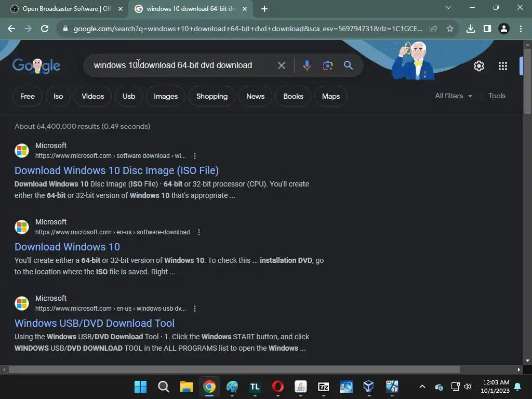The height and width of the screenshot is (399, 532).
Task: Expand tab search chevron
Action: [x=448, y=7]
